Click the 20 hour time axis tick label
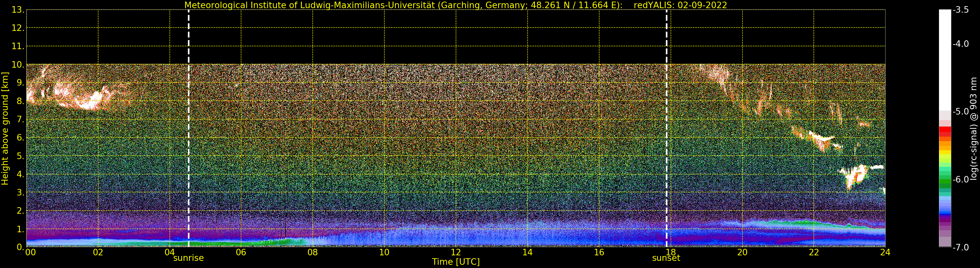Screen dimensions: 980x268 point(742,252)
